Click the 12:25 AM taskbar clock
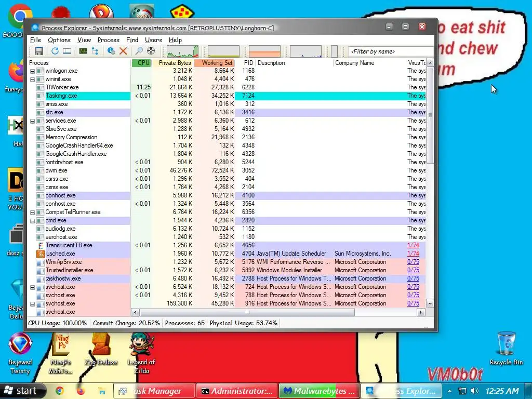The height and width of the screenshot is (399, 532). coord(502,391)
